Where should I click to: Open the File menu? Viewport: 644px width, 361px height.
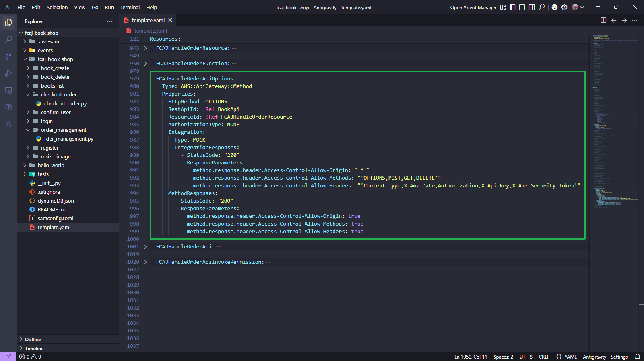pyautogui.click(x=21, y=7)
